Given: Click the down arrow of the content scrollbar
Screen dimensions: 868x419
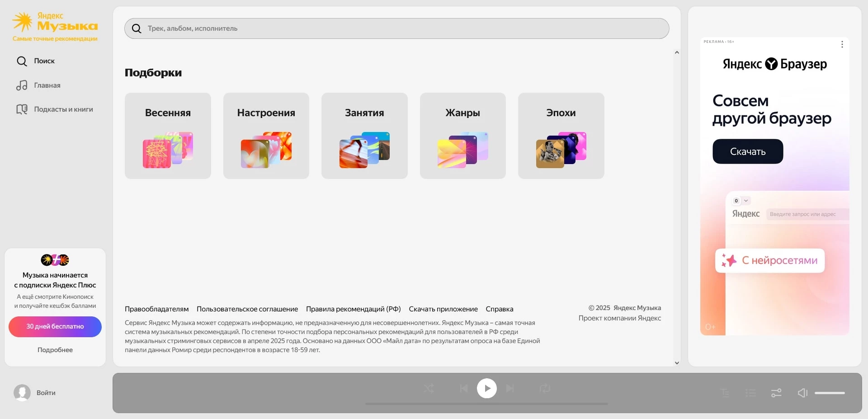Looking at the screenshot, I should [677, 363].
